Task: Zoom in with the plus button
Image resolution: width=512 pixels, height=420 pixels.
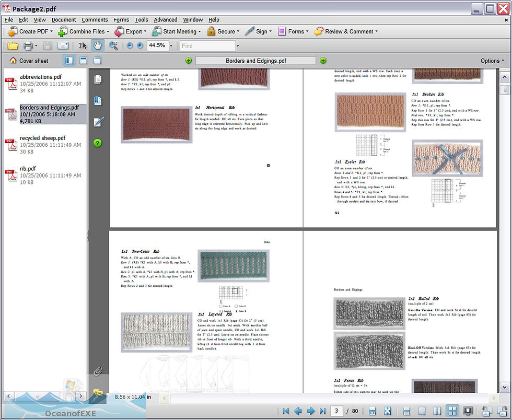Action: (x=140, y=46)
